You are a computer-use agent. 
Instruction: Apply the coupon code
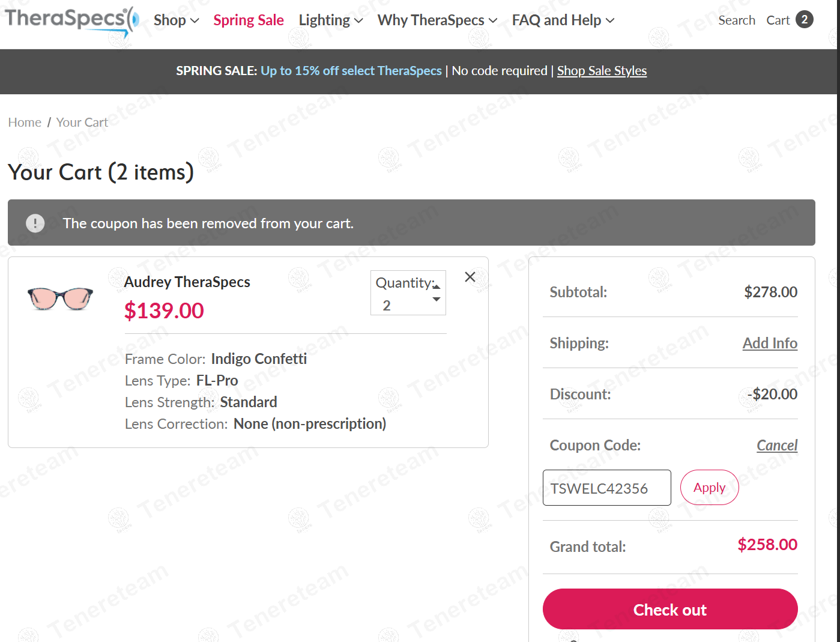[709, 488]
